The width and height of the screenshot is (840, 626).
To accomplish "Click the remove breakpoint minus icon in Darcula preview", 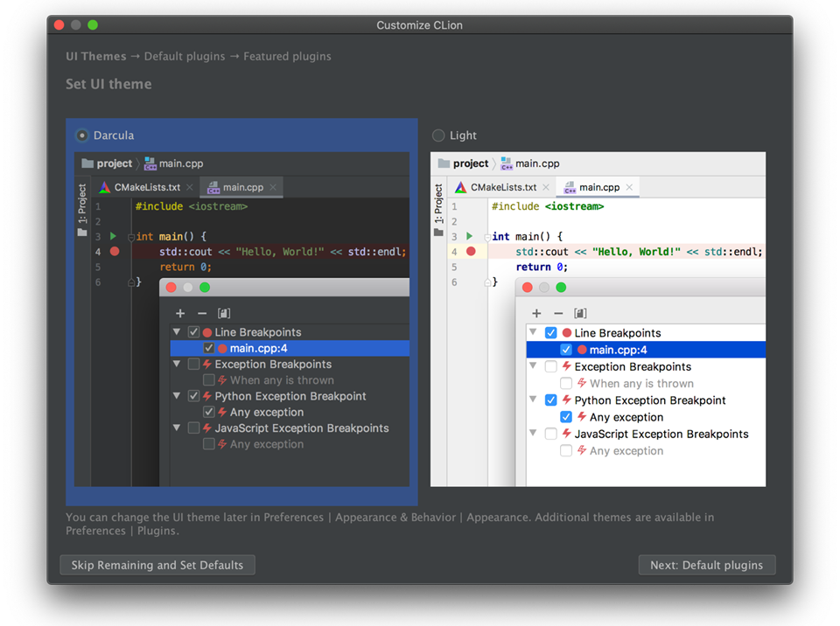I will coord(202,313).
